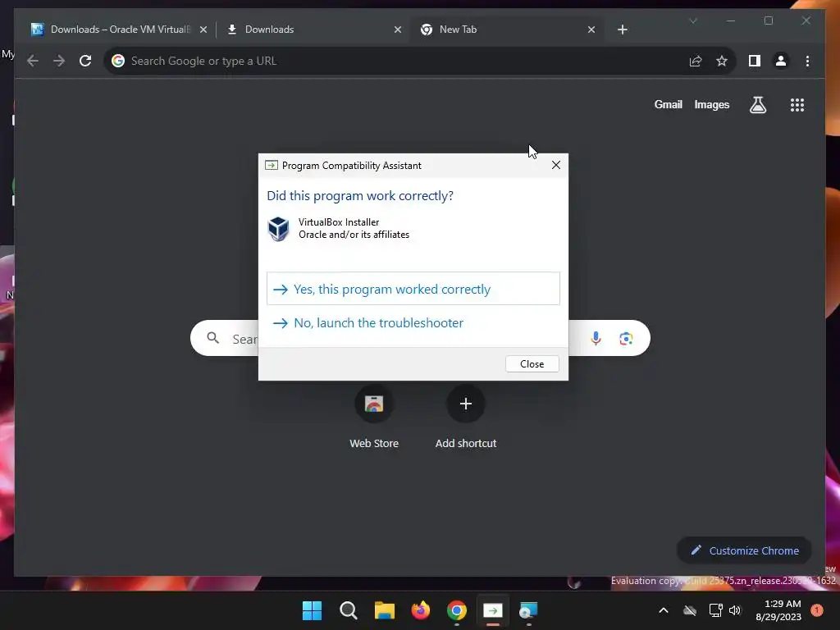The image size is (840, 630).
Task: Launch Firefox from the taskbar
Action: (421, 610)
